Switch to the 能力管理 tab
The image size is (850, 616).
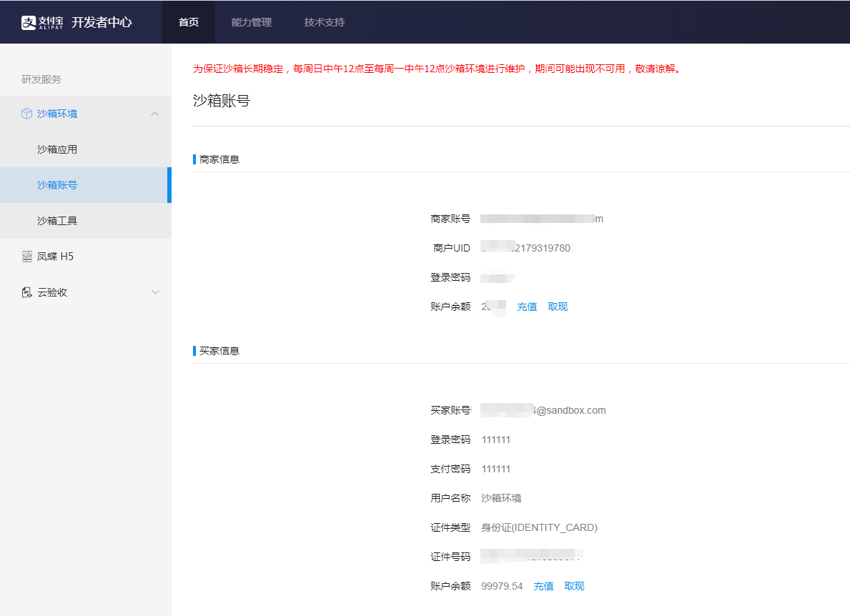[x=252, y=22]
